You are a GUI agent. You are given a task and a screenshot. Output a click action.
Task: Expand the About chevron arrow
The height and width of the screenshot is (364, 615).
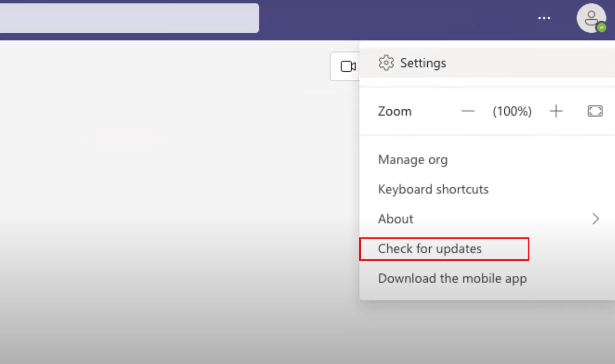click(595, 219)
